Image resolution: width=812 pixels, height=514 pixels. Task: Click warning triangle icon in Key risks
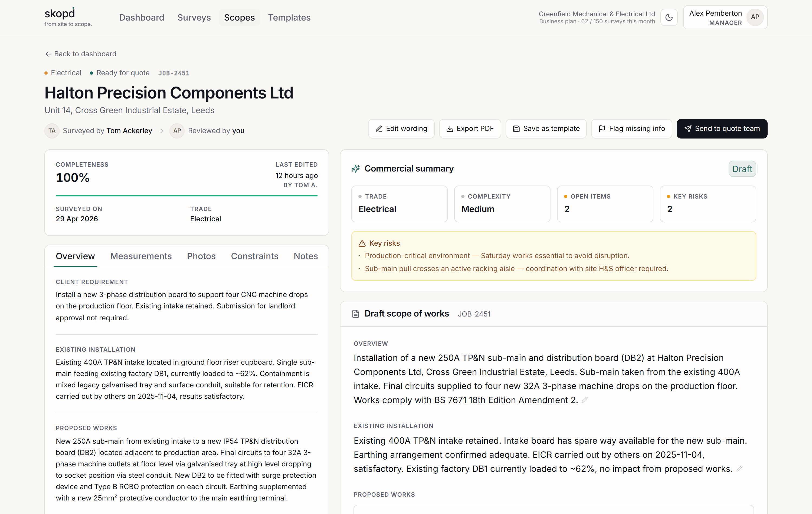[x=362, y=243]
